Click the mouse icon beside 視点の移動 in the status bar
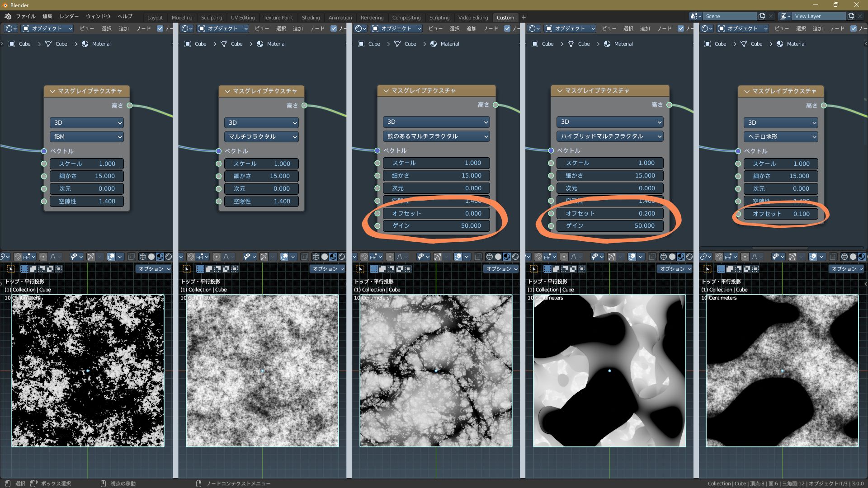 (x=103, y=483)
